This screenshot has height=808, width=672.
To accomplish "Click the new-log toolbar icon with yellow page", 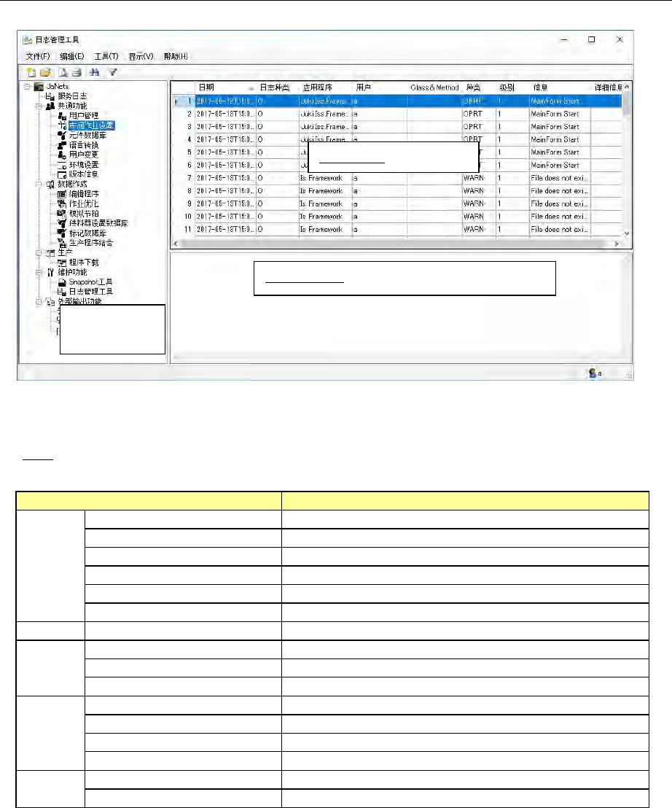I will (x=31, y=73).
